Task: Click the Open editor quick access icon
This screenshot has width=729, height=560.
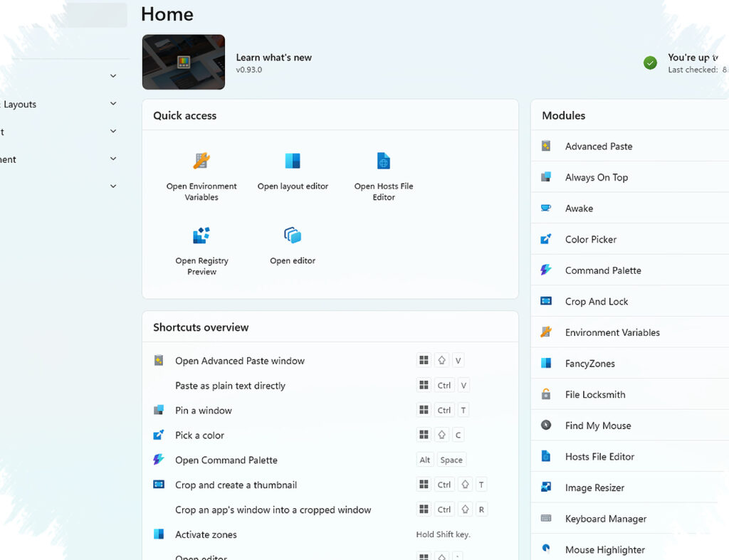Action: coord(293,235)
